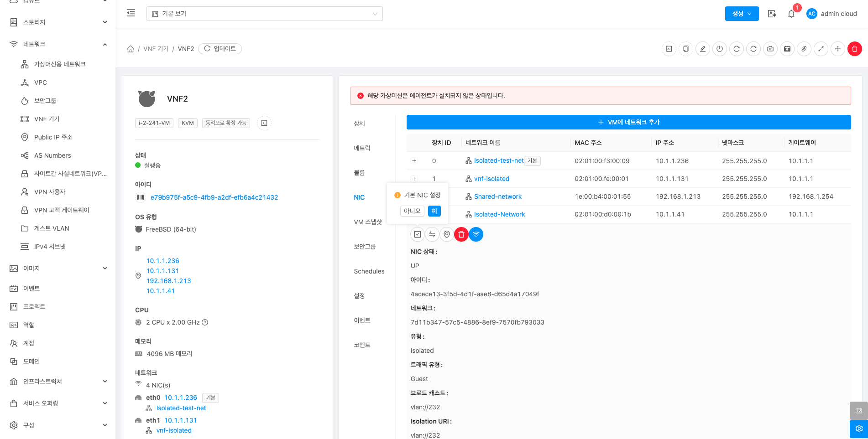
Task: Click the camera VM snapshot icon
Action: pos(770,49)
